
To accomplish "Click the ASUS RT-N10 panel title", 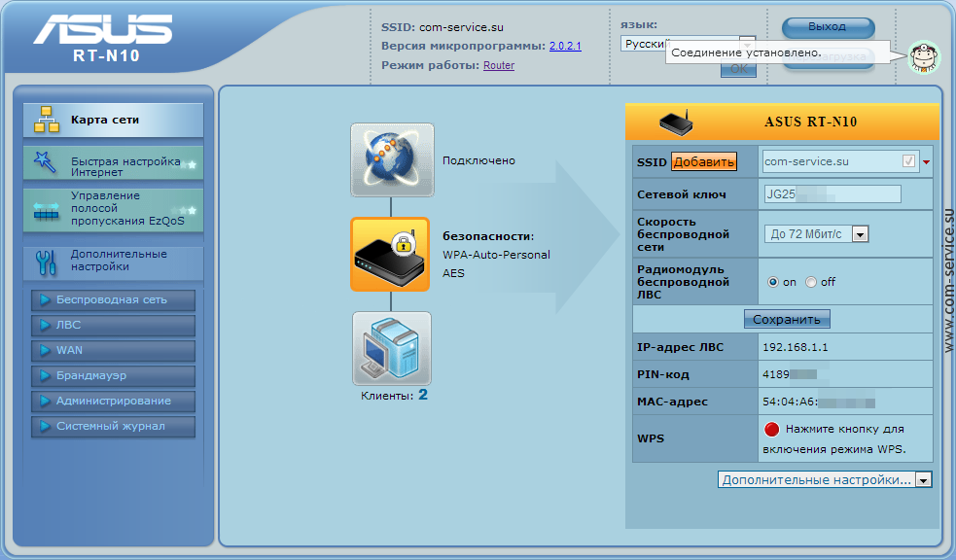I will [x=810, y=122].
